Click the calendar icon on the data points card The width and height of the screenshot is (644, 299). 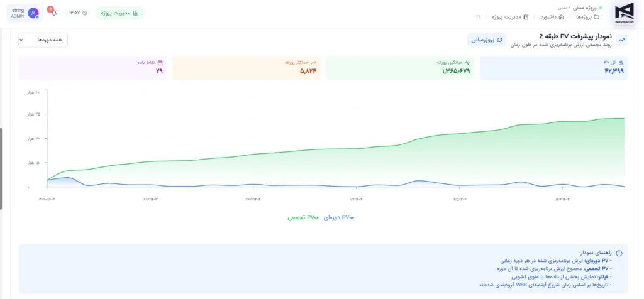(x=160, y=63)
